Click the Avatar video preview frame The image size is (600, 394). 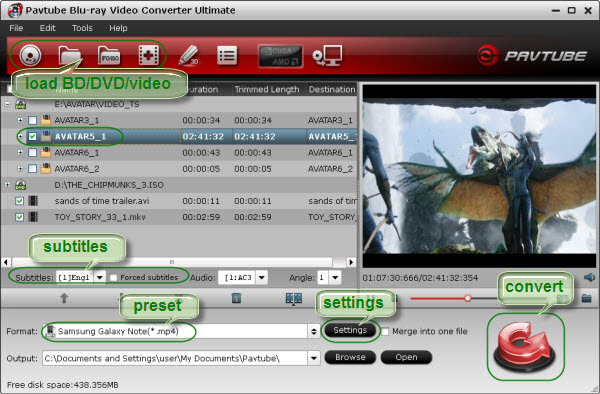(x=479, y=176)
